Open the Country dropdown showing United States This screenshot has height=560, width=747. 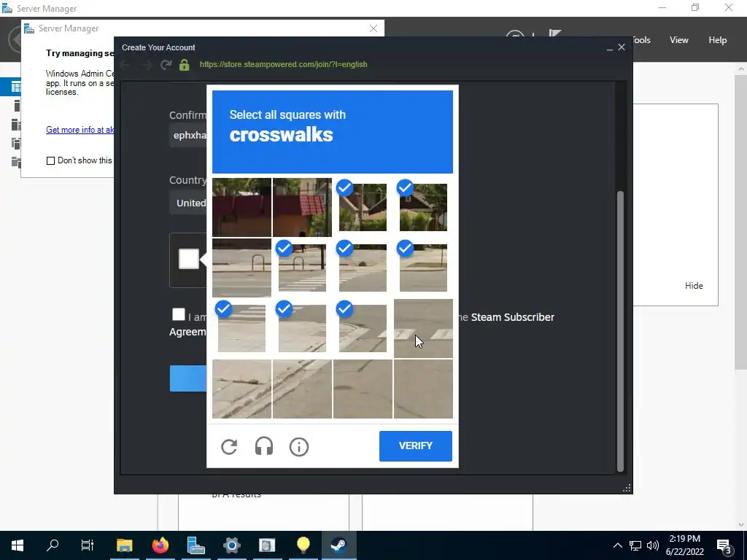[x=188, y=203]
